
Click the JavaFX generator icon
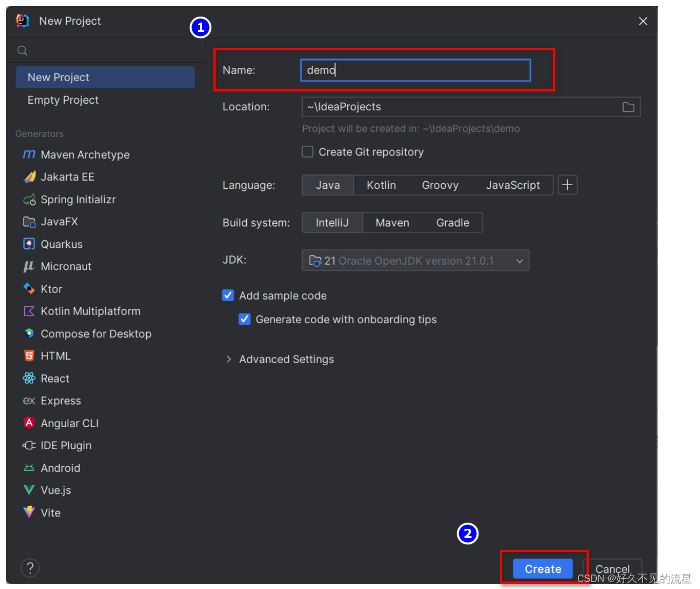coord(29,222)
